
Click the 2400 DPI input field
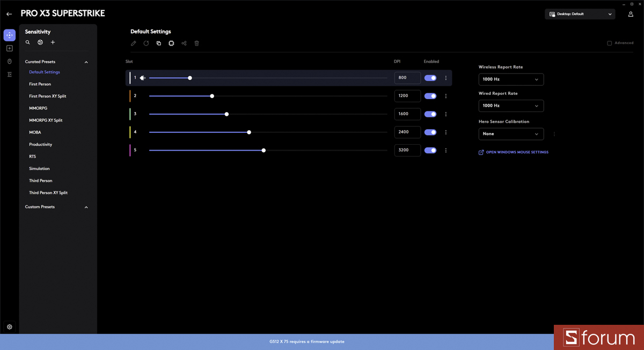tap(407, 132)
